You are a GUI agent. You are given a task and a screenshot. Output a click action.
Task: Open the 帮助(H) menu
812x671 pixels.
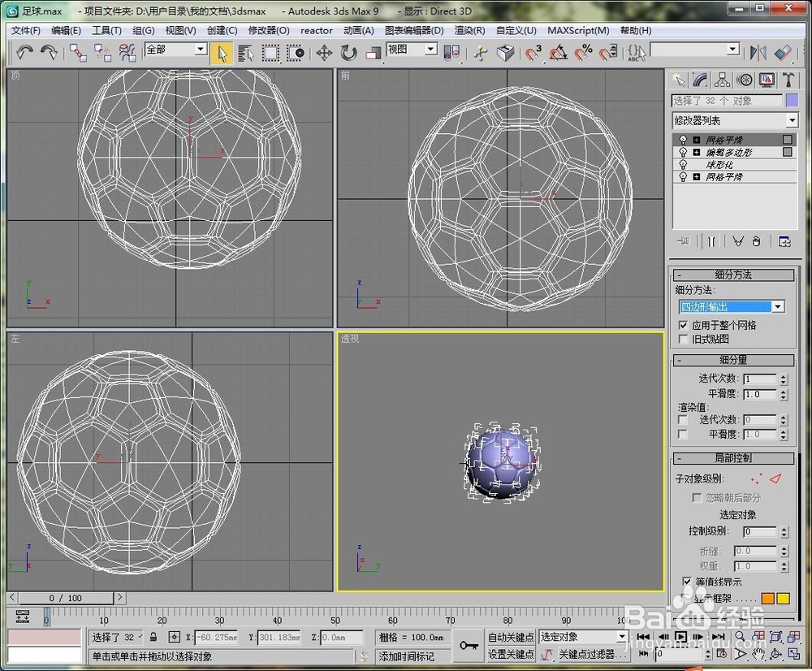pos(636,31)
